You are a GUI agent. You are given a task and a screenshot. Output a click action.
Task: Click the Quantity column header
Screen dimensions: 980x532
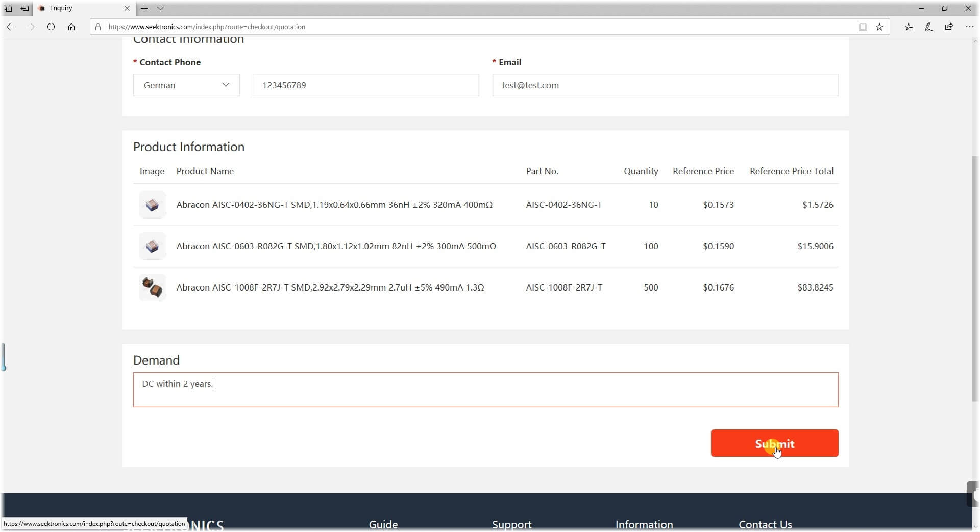click(x=641, y=171)
